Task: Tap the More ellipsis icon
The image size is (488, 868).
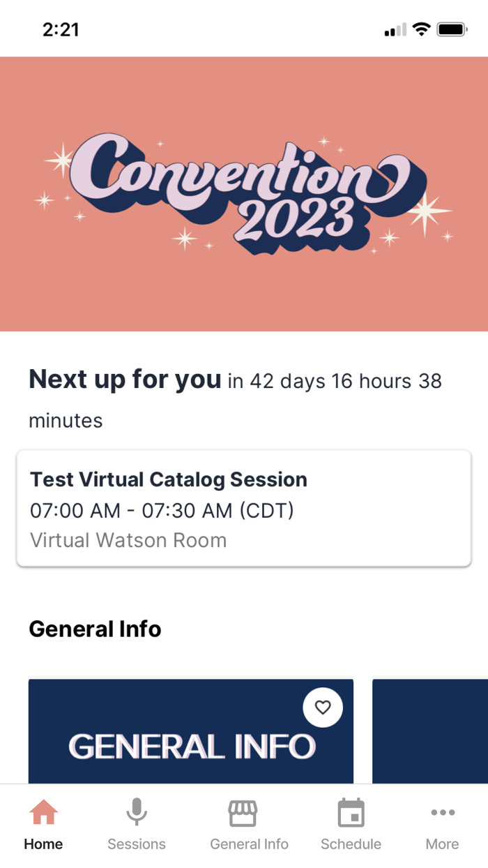Action: click(443, 814)
